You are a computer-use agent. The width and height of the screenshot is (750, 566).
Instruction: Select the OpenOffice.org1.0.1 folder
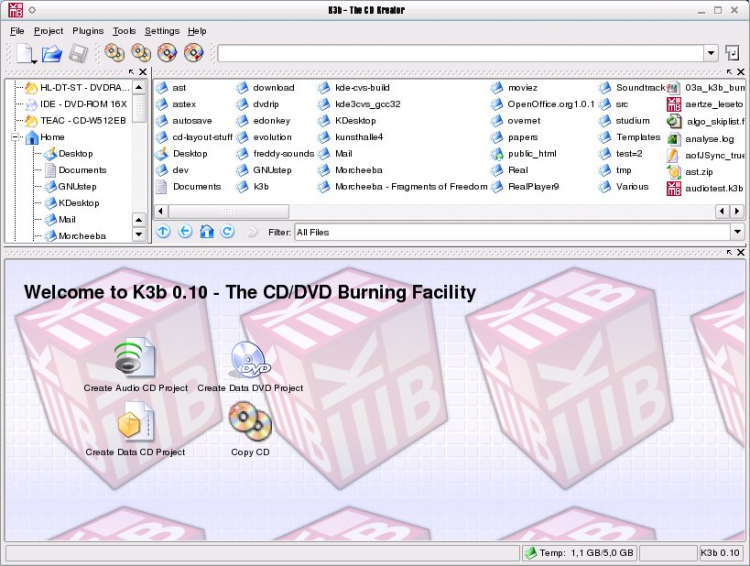[543, 104]
